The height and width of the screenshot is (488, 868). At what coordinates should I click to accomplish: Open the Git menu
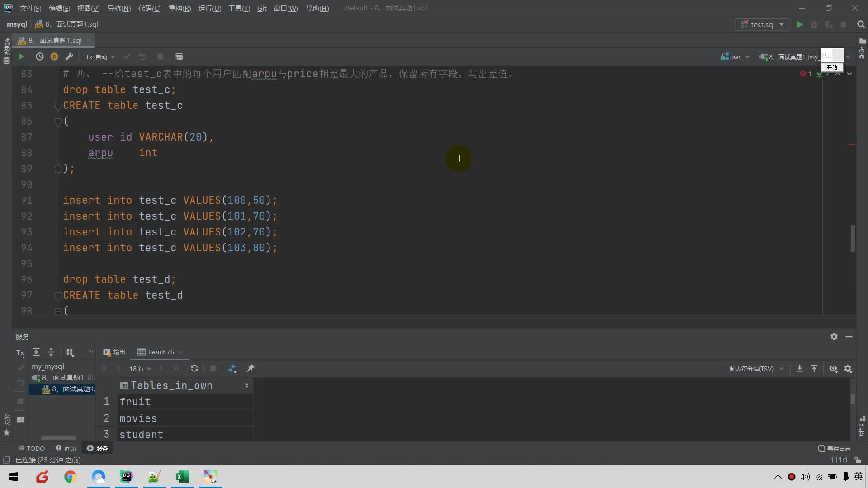pos(262,8)
